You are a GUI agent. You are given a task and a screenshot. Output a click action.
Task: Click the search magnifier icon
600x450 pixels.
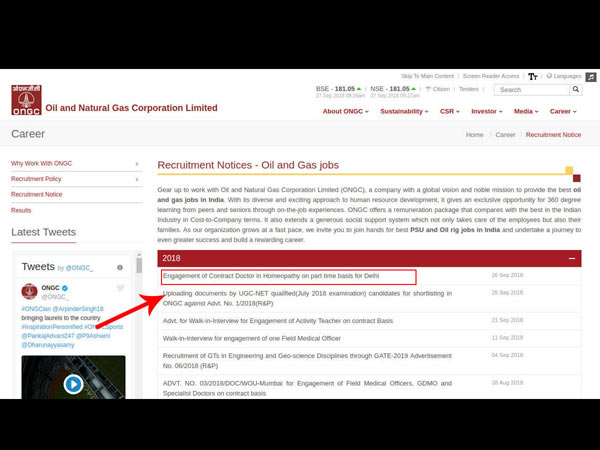(x=576, y=90)
